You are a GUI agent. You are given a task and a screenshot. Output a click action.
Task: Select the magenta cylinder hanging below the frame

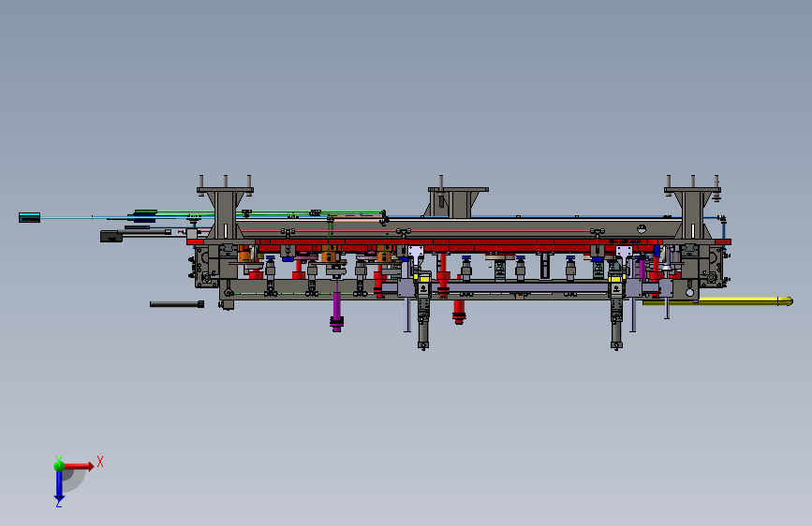(336, 311)
